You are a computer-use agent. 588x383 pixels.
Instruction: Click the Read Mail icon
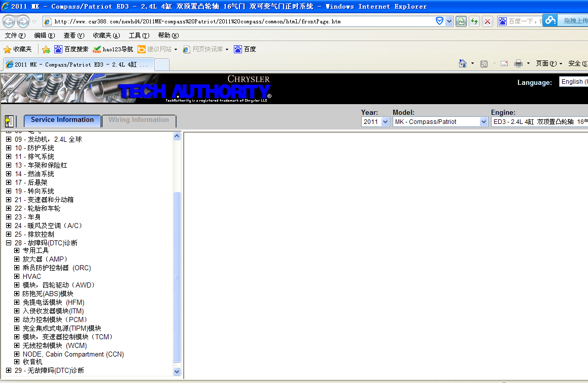tap(504, 63)
